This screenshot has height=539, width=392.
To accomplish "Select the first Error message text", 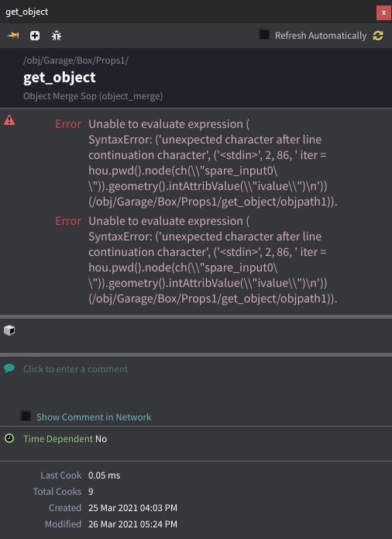I will tap(213, 163).
